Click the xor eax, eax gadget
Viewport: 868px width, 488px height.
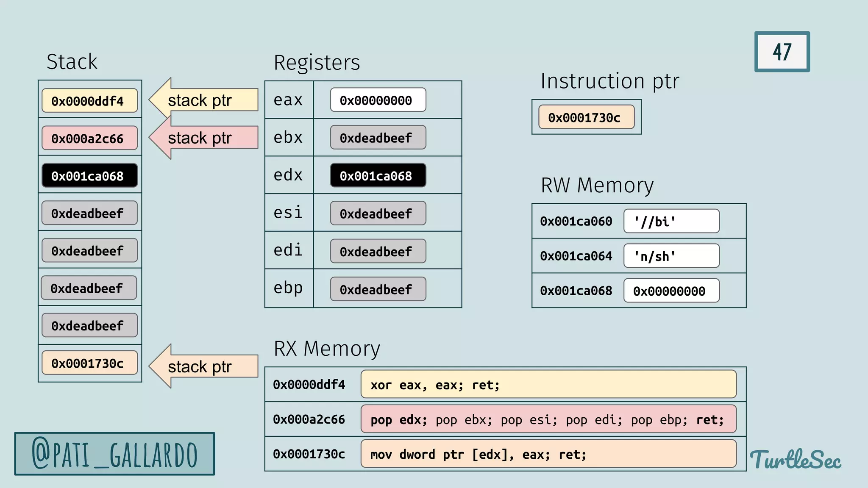pyautogui.click(x=548, y=385)
